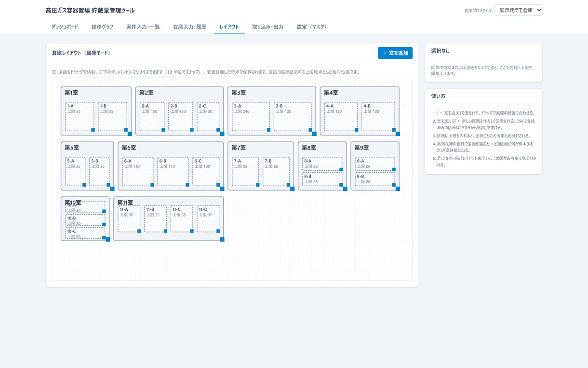Open the ダッシュボード tab
Screen dimensions: 588x368
[x=65, y=27]
